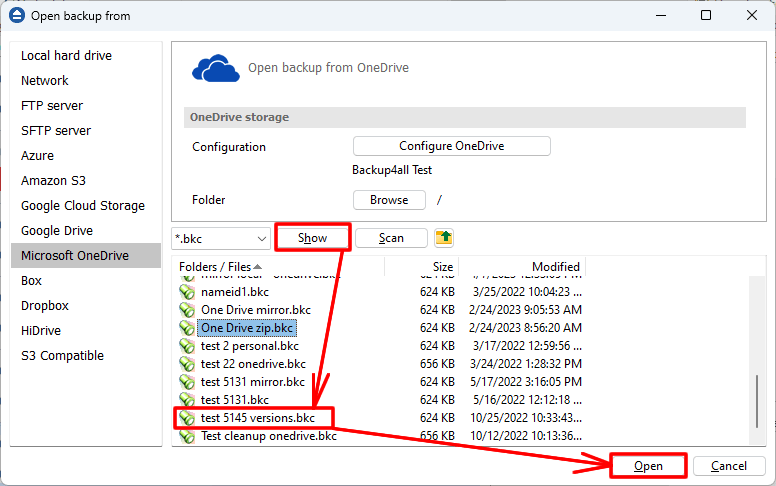Click the icon of Test cleanup onedrive.bkc
The width and height of the screenshot is (776, 486).
186,436
